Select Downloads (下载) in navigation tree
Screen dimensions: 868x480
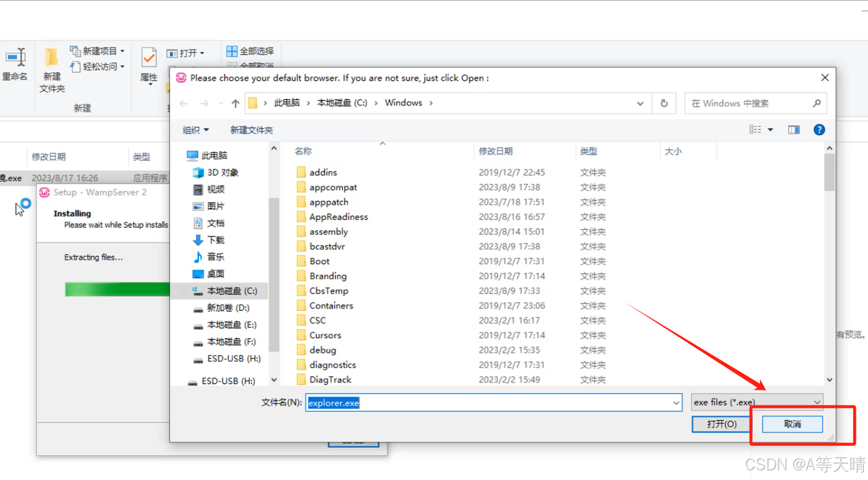(x=209, y=241)
